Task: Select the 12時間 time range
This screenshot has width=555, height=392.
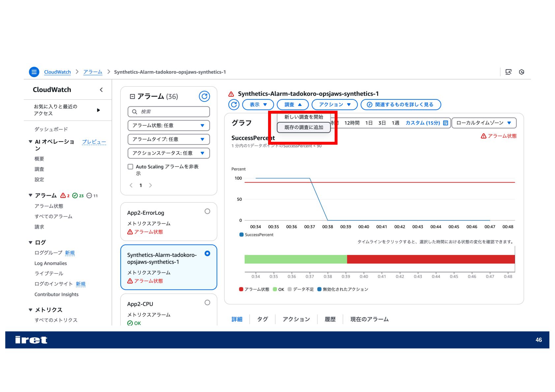Action: [352, 123]
